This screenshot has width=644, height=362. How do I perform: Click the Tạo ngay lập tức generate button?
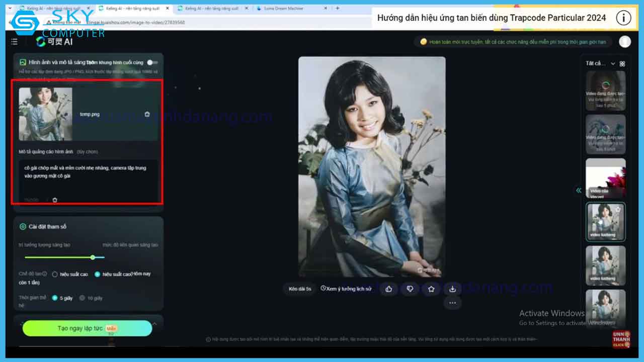click(87, 328)
